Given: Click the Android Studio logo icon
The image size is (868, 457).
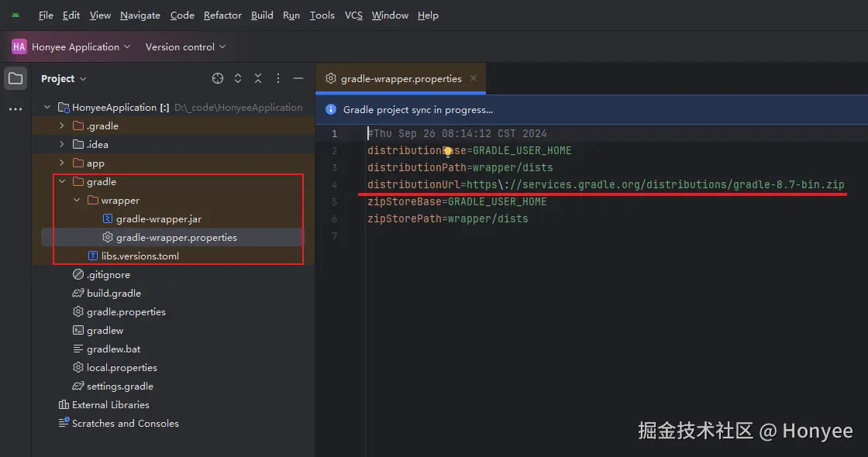Looking at the screenshot, I should point(15,15).
